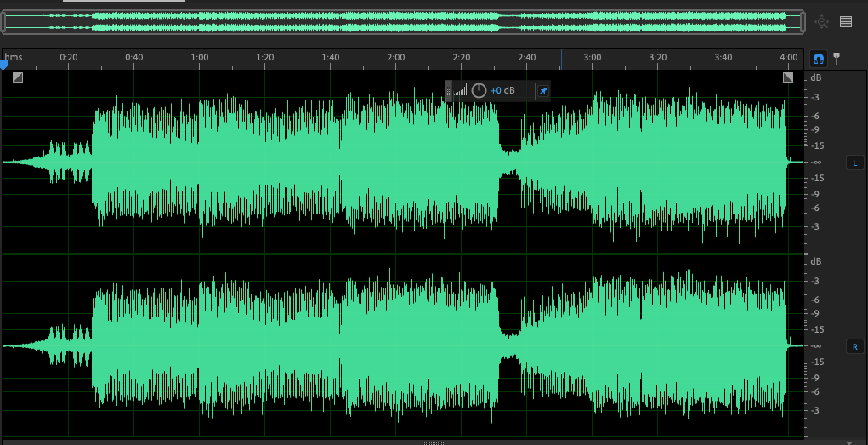Image resolution: width=868 pixels, height=445 pixels.
Task: Click the zoom navigator magnifier icon
Action: click(x=821, y=22)
